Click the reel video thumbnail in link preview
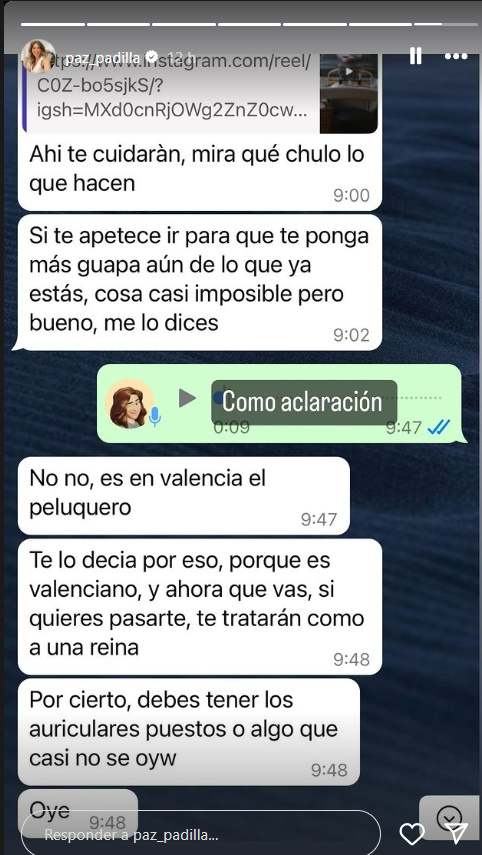The image size is (482, 855). pos(348,93)
